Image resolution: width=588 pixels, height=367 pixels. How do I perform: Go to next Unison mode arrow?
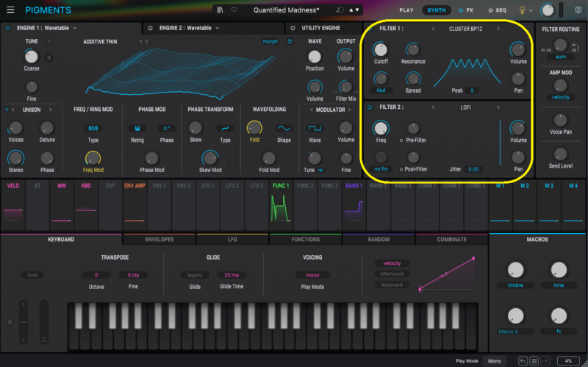(50, 110)
